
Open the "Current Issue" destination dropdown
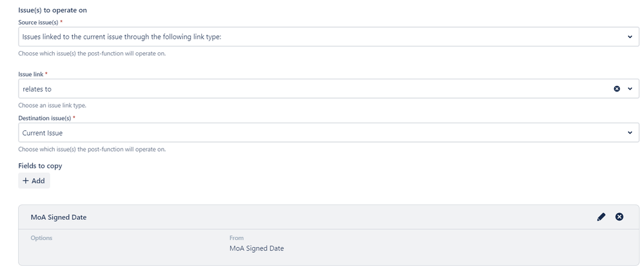tap(329, 133)
